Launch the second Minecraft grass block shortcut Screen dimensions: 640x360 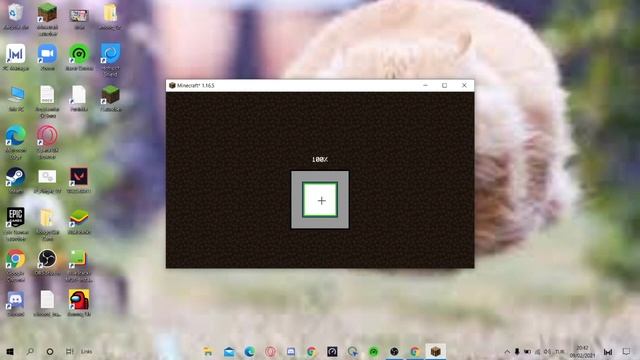coord(110,95)
